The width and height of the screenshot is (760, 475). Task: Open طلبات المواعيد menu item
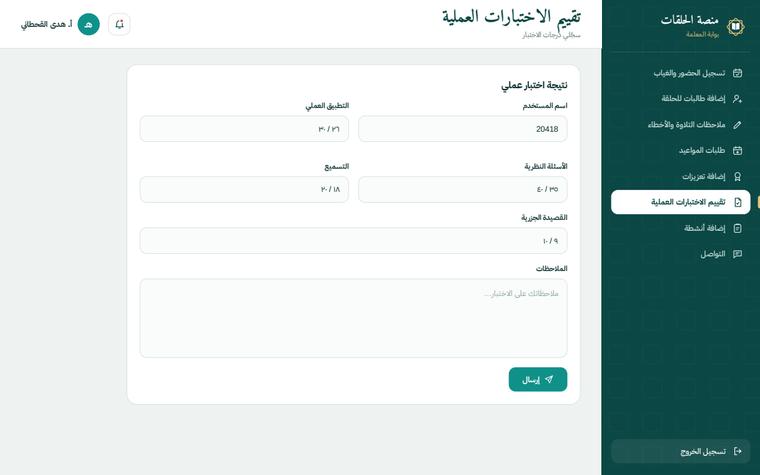coord(681,150)
